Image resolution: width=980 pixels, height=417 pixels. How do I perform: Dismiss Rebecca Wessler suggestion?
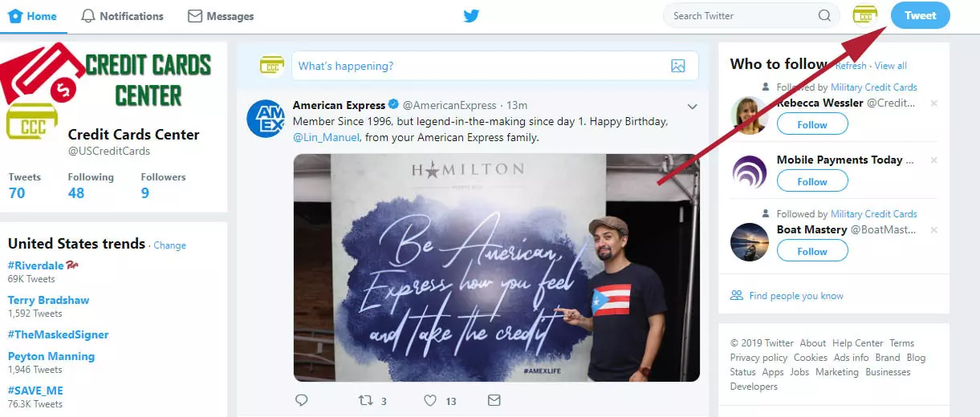pyautogui.click(x=933, y=103)
